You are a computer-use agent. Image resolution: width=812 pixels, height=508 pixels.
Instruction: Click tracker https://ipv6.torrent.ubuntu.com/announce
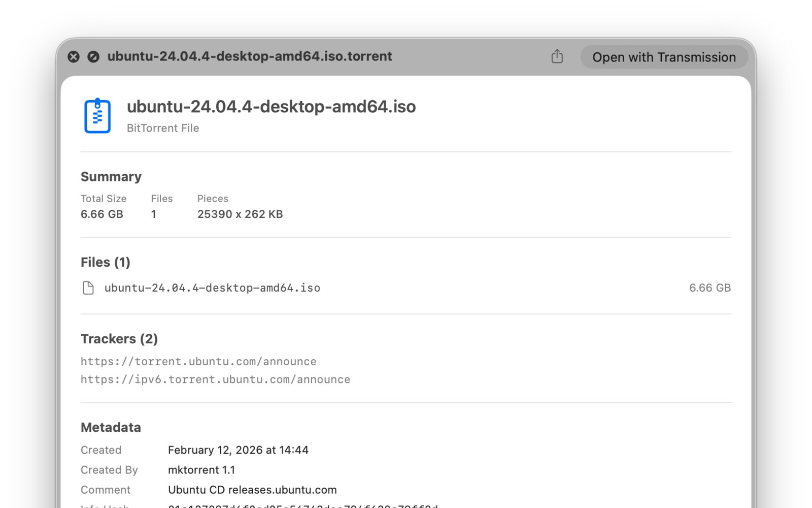tap(215, 379)
